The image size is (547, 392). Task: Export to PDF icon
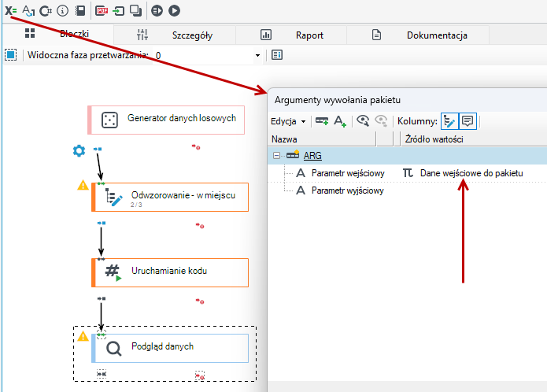pyautogui.click(x=102, y=11)
